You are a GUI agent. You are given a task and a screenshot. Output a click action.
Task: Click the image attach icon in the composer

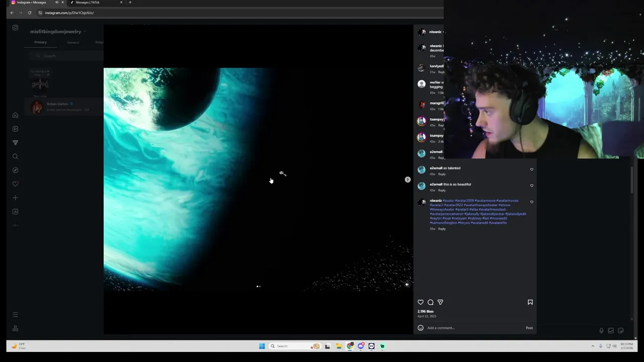point(611,330)
